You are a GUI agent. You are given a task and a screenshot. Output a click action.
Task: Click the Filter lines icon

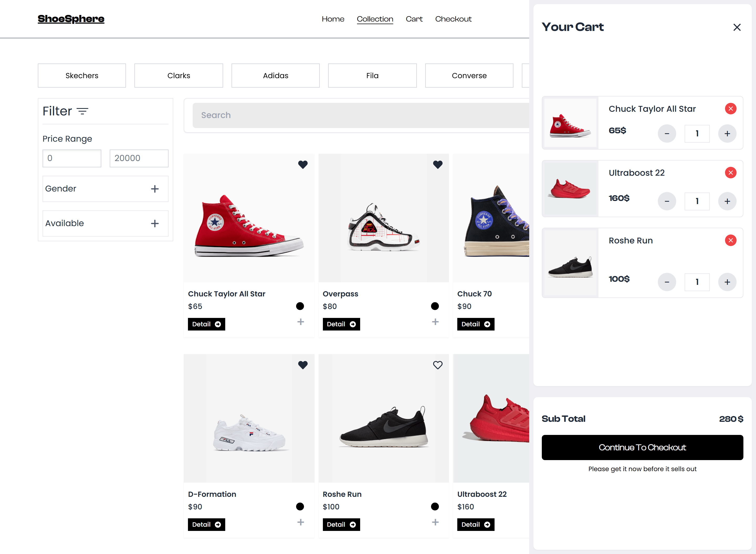(x=82, y=111)
